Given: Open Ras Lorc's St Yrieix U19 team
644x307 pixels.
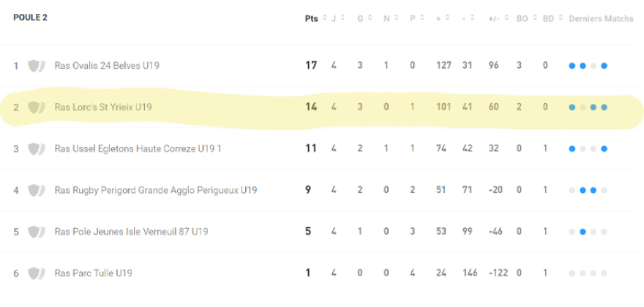Looking at the screenshot, I should click(103, 107).
